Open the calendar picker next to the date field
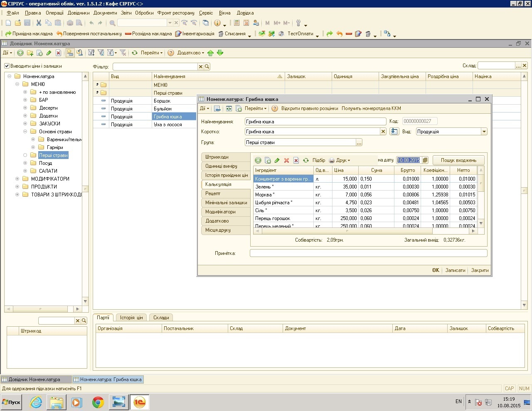 coord(425,160)
